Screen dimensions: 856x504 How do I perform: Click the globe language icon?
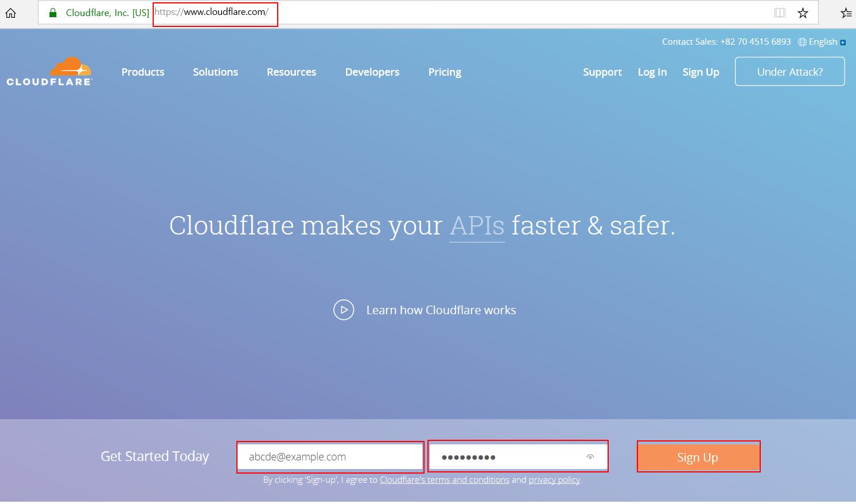(802, 42)
